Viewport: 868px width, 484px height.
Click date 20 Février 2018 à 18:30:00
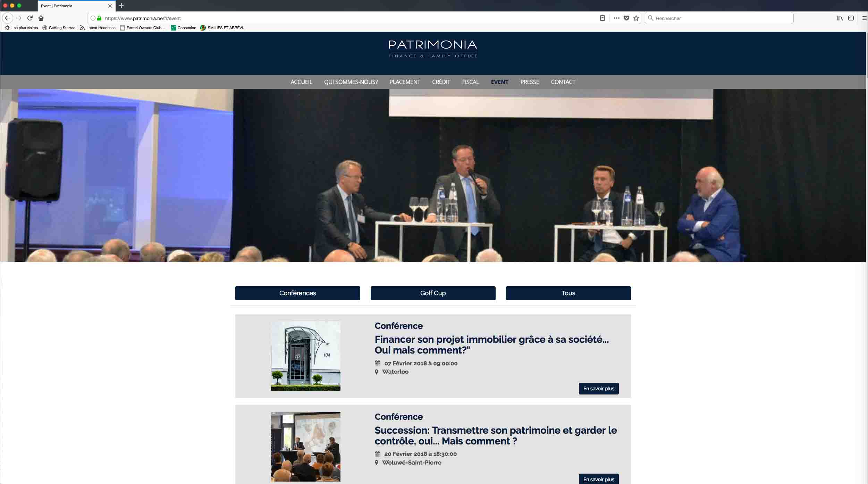(420, 454)
